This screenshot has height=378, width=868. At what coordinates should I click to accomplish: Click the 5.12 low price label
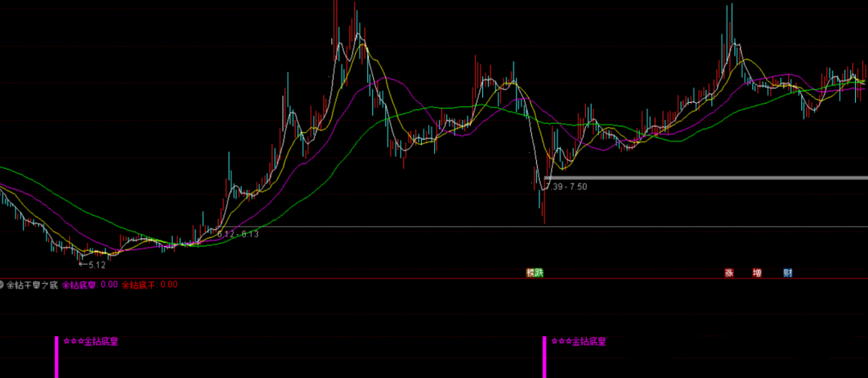[x=97, y=265]
